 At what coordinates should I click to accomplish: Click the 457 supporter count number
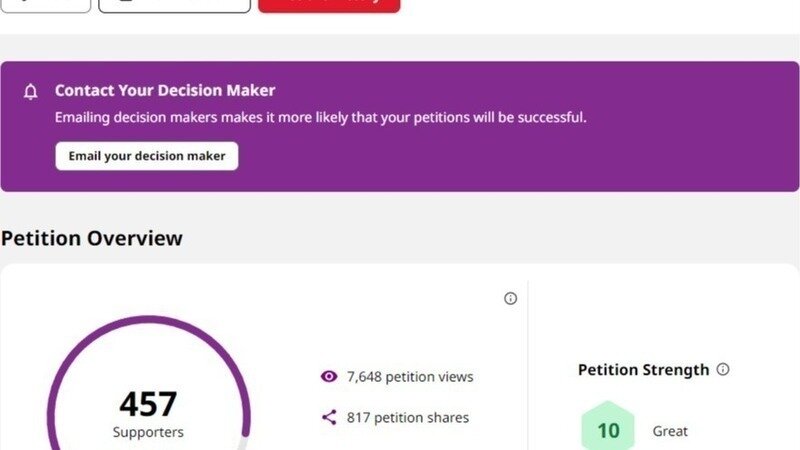pos(148,403)
